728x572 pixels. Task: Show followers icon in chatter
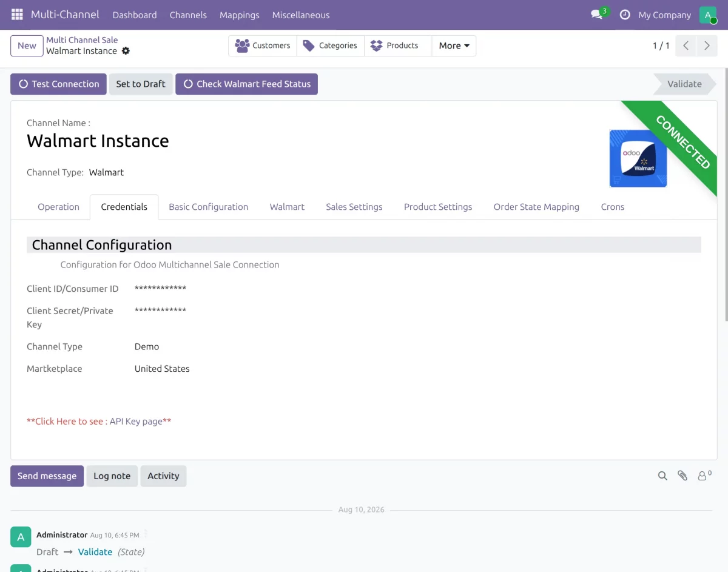[704, 476]
